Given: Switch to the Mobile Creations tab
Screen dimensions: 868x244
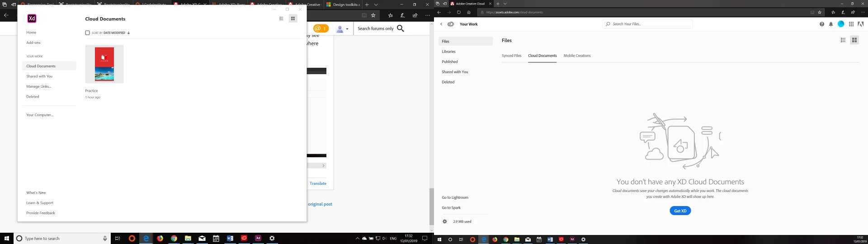Looking at the screenshot, I should click(577, 56).
